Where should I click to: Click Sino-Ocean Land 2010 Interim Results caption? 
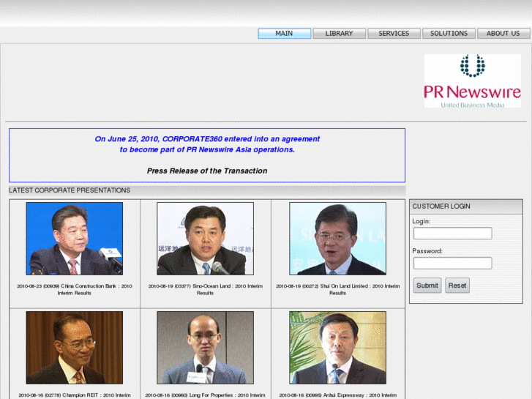(x=206, y=289)
